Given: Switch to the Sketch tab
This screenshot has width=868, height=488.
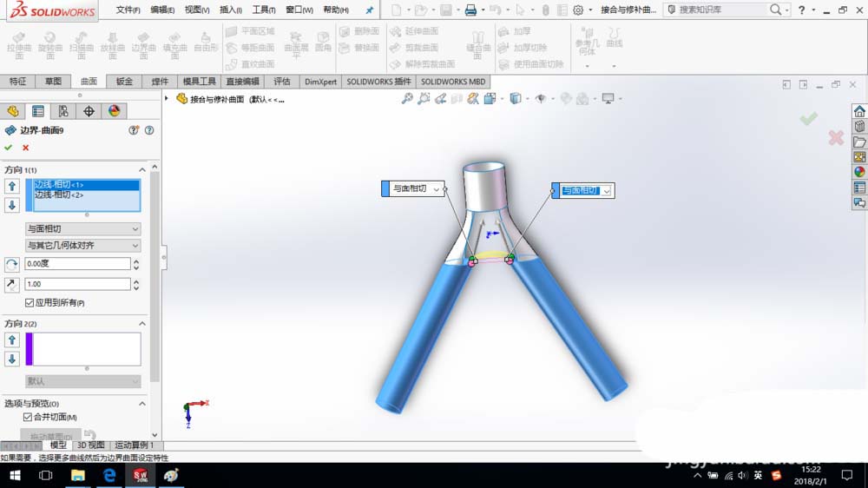Looking at the screenshot, I should (x=53, y=82).
